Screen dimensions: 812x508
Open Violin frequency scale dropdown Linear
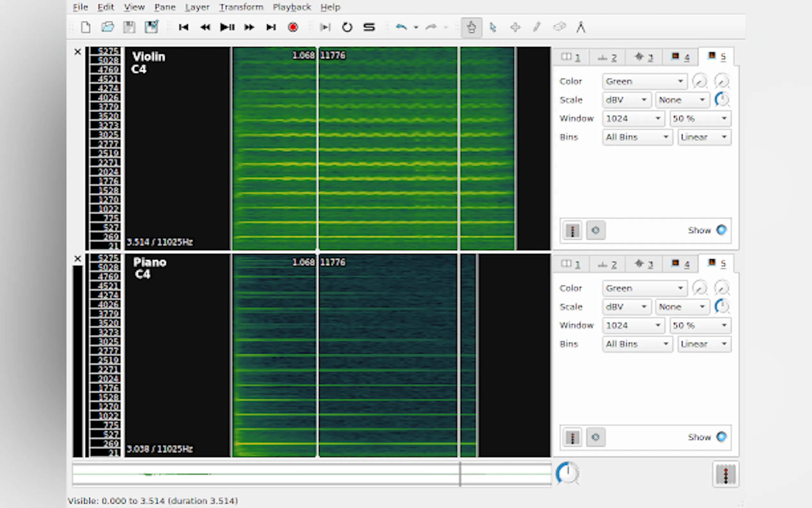[704, 137]
